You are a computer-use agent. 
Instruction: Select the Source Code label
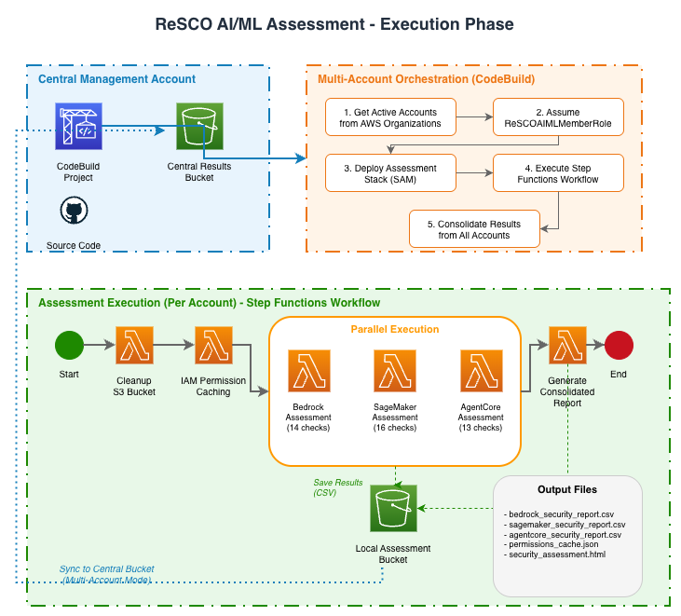coord(74,245)
